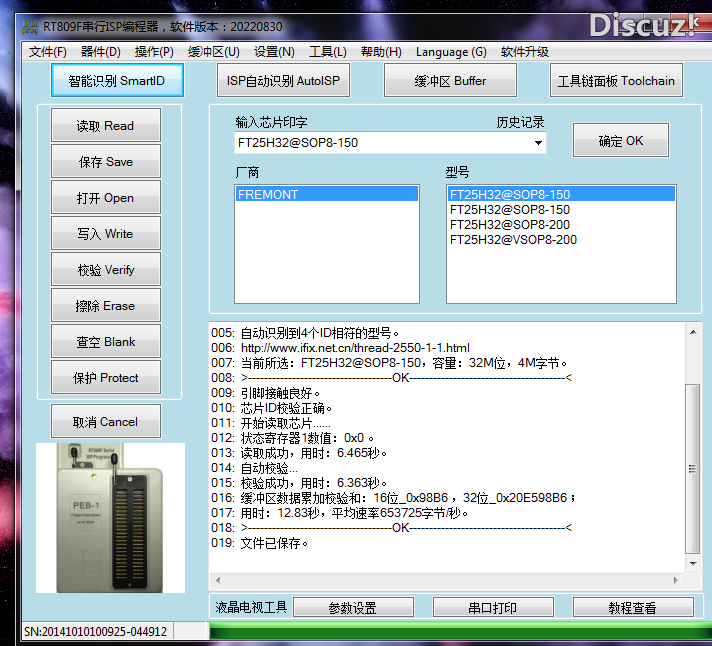Open the 软件升级 menu
Image resolution: width=712 pixels, height=646 pixels.
tap(524, 52)
